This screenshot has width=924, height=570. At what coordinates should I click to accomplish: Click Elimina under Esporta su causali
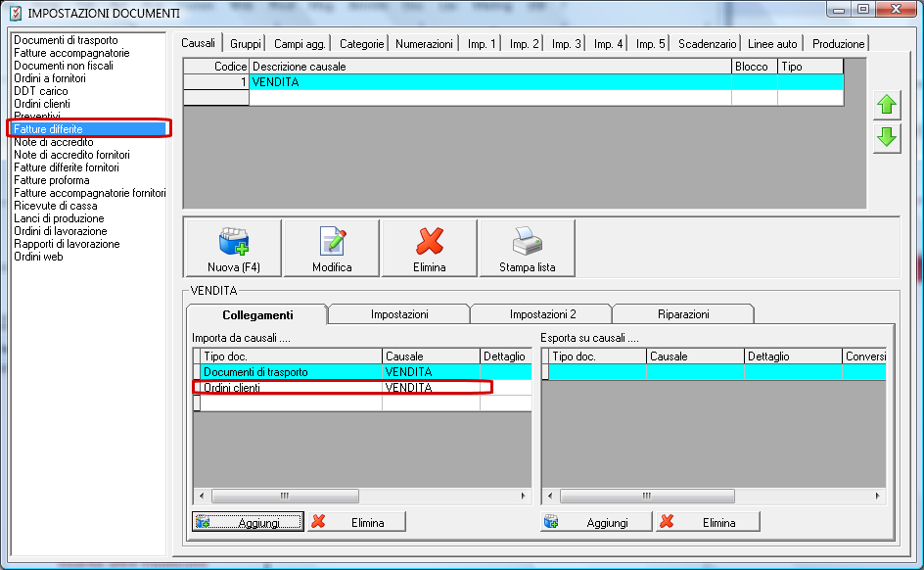tap(708, 522)
